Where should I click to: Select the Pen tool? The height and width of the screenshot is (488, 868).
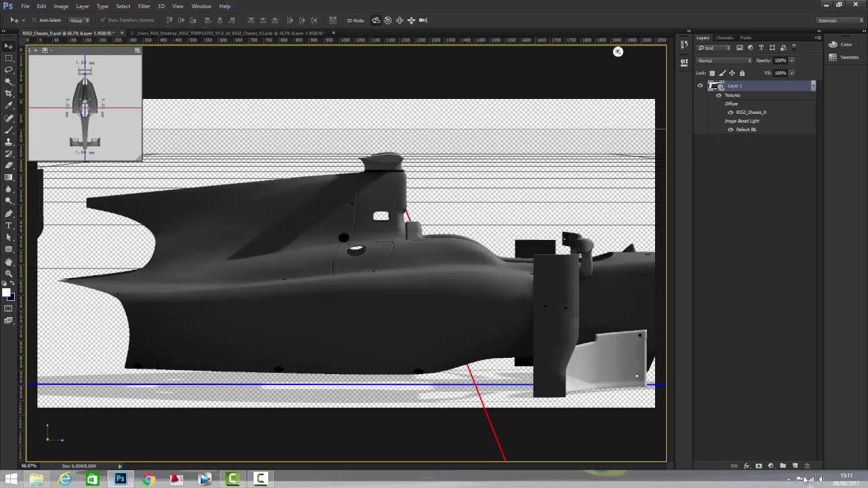point(9,213)
